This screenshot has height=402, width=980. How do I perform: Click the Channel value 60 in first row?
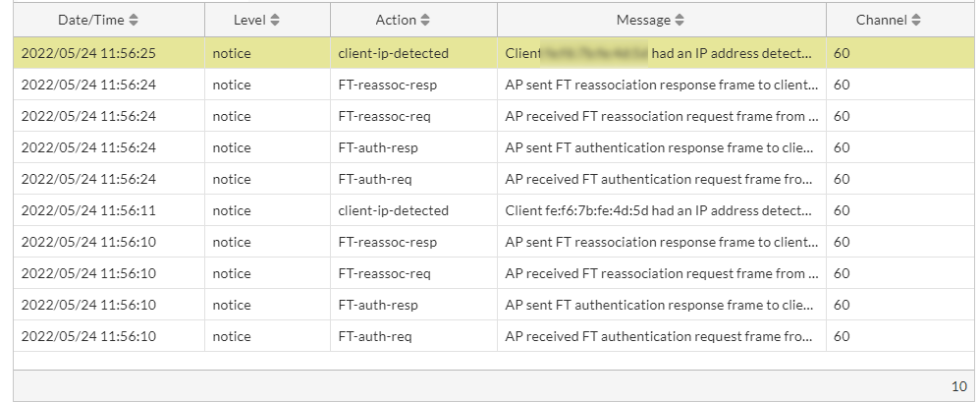pos(842,53)
